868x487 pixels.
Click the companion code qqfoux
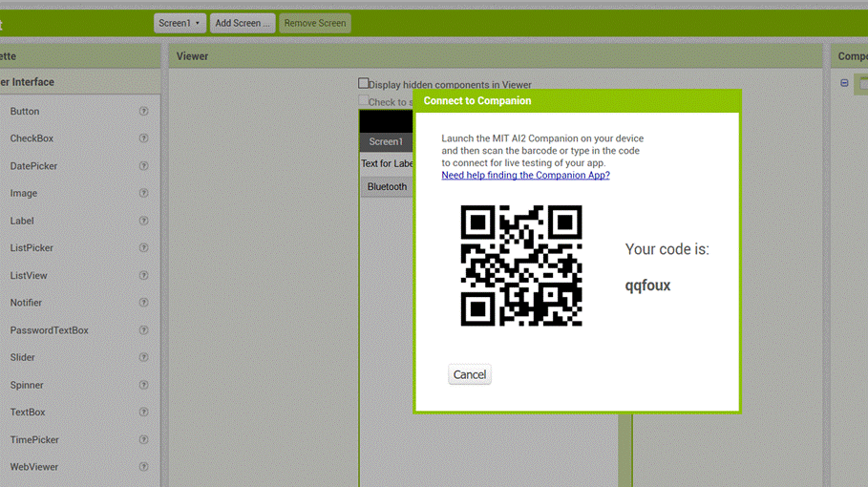tap(647, 286)
